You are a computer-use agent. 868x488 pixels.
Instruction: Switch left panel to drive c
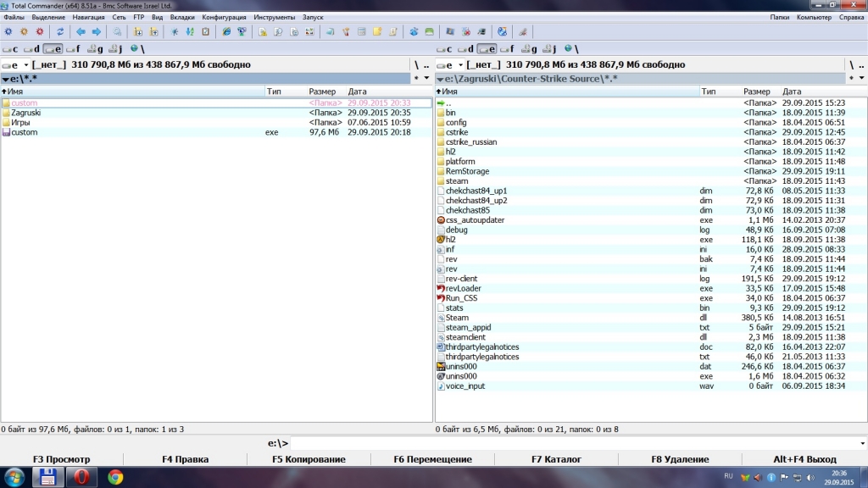(x=10, y=48)
